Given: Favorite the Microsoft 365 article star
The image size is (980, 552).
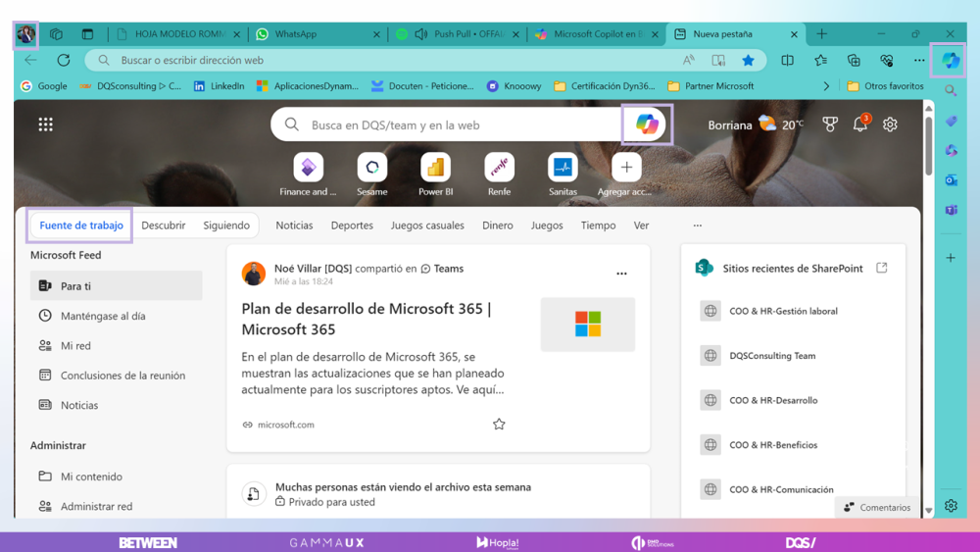Looking at the screenshot, I should [499, 425].
